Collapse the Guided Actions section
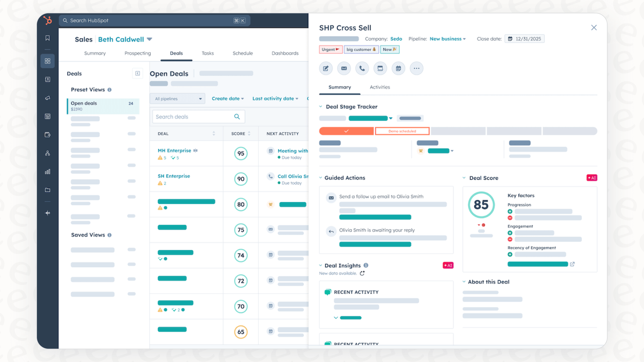The width and height of the screenshot is (644, 362). pos(321,178)
